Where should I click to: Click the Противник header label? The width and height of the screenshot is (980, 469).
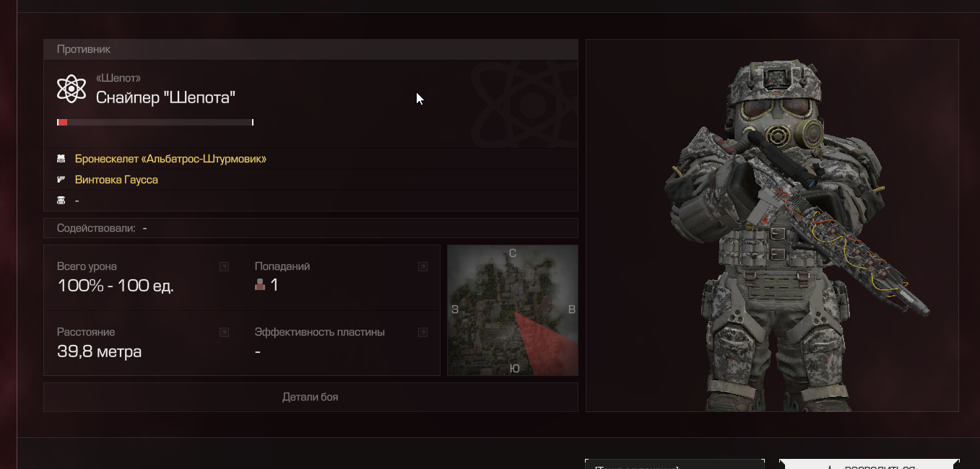click(x=84, y=49)
